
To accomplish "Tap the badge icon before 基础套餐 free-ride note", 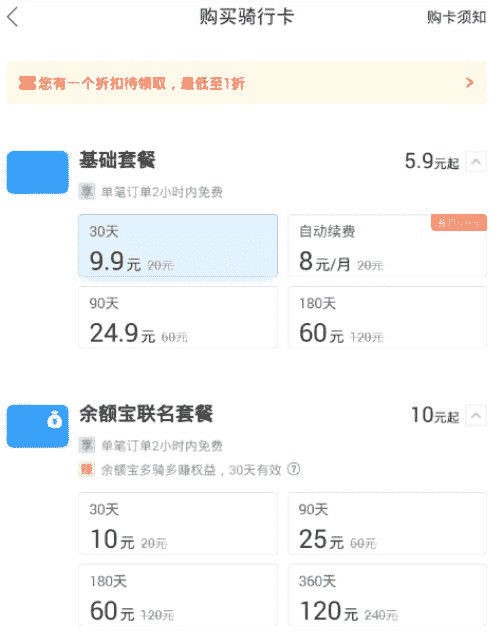I will pyautogui.click(x=87, y=191).
